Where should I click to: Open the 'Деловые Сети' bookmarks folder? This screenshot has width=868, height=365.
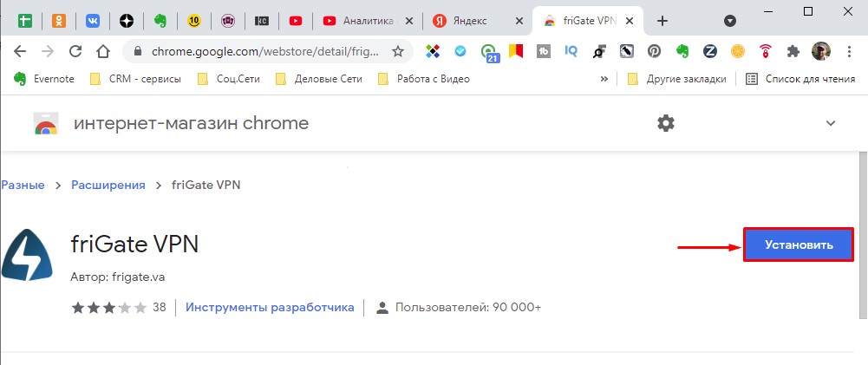pyautogui.click(x=319, y=79)
